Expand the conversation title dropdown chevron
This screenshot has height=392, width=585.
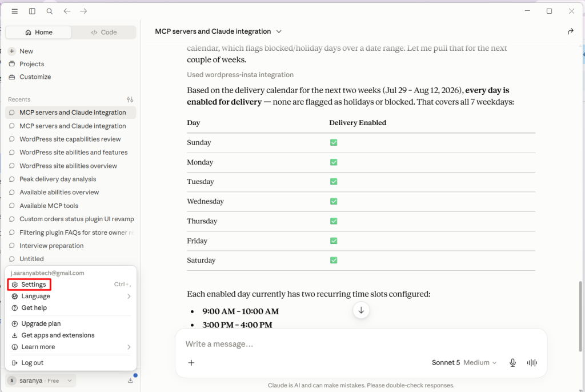[x=279, y=32]
